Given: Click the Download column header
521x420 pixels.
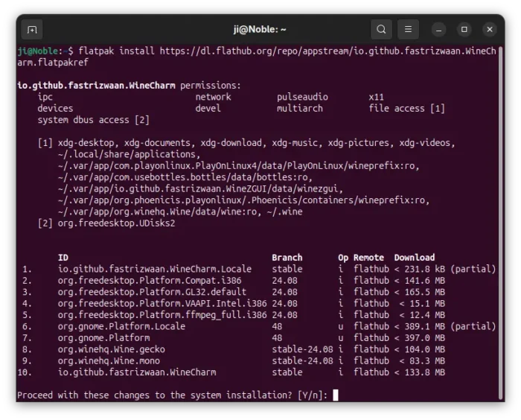Looking at the screenshot, I should pos(415,258).
